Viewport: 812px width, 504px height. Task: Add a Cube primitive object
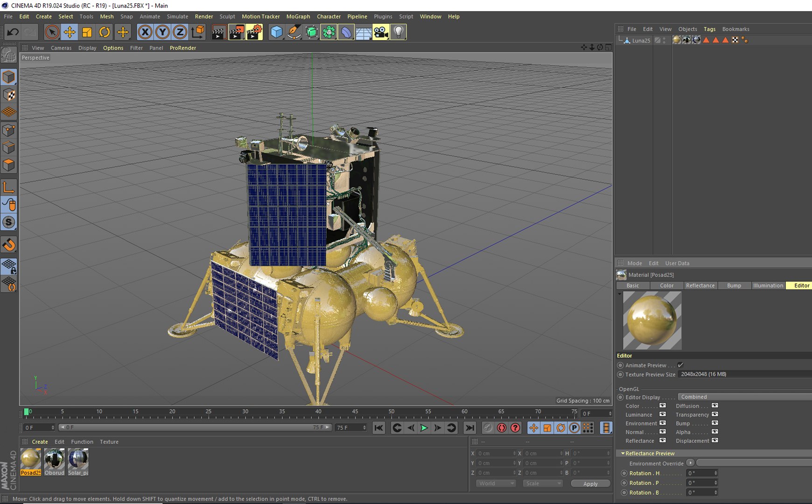click(277, 32)
